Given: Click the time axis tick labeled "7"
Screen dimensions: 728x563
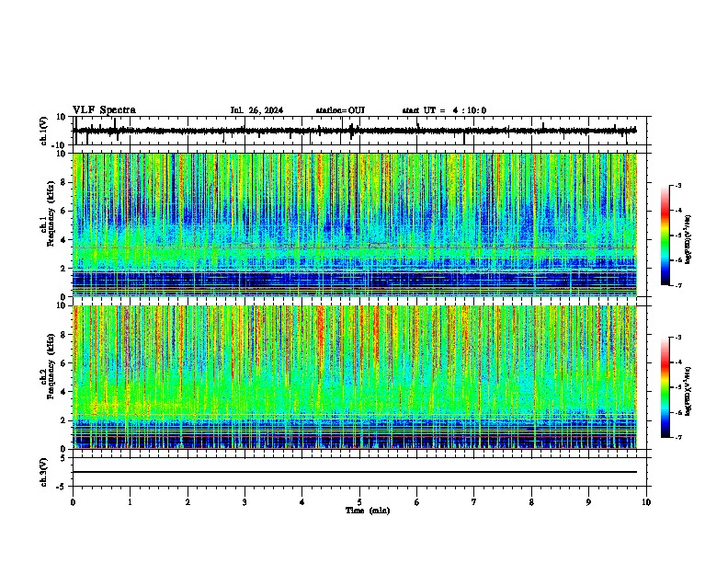Looking at the screenshot, I should [x=474, y=502].
